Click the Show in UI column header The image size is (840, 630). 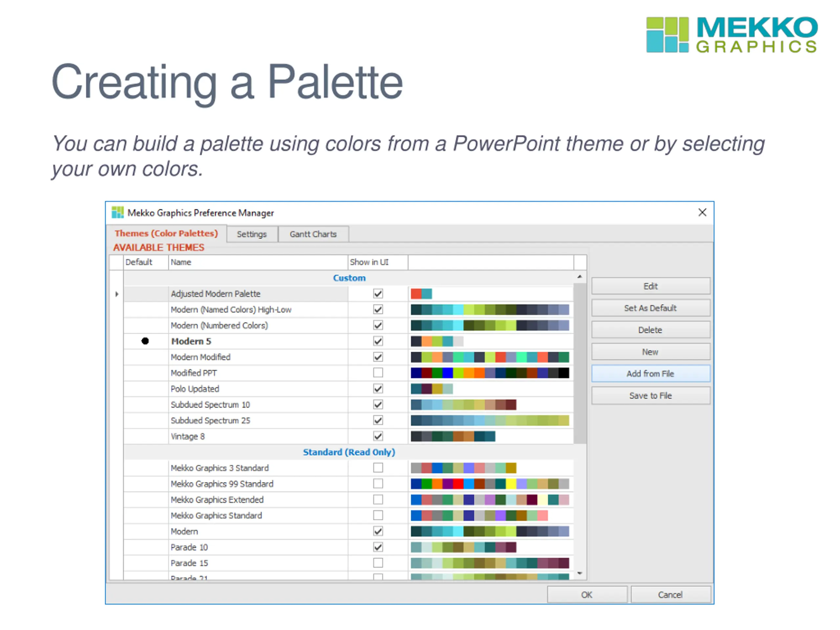[378, 262]
